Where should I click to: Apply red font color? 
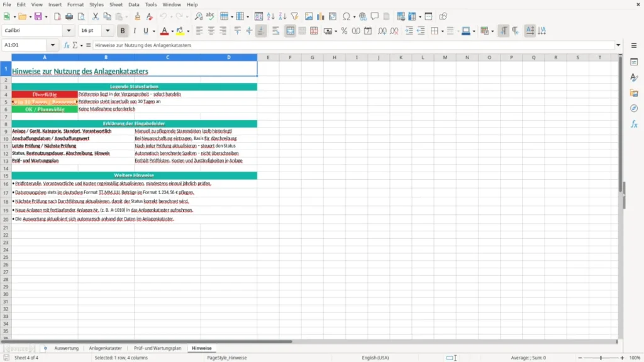164,31
